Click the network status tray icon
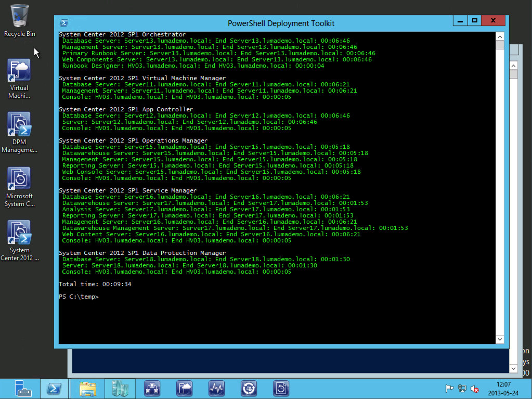Image resolution: width=532 pixels, height=399 pixels. click(x=462, y=389)
